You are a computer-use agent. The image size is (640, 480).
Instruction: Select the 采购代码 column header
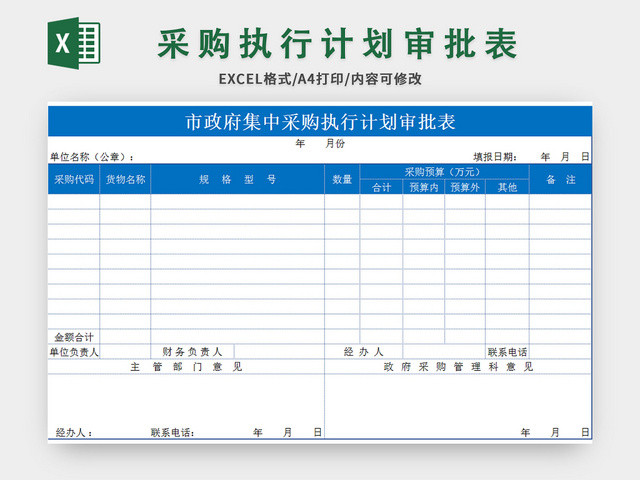(74, 179)
